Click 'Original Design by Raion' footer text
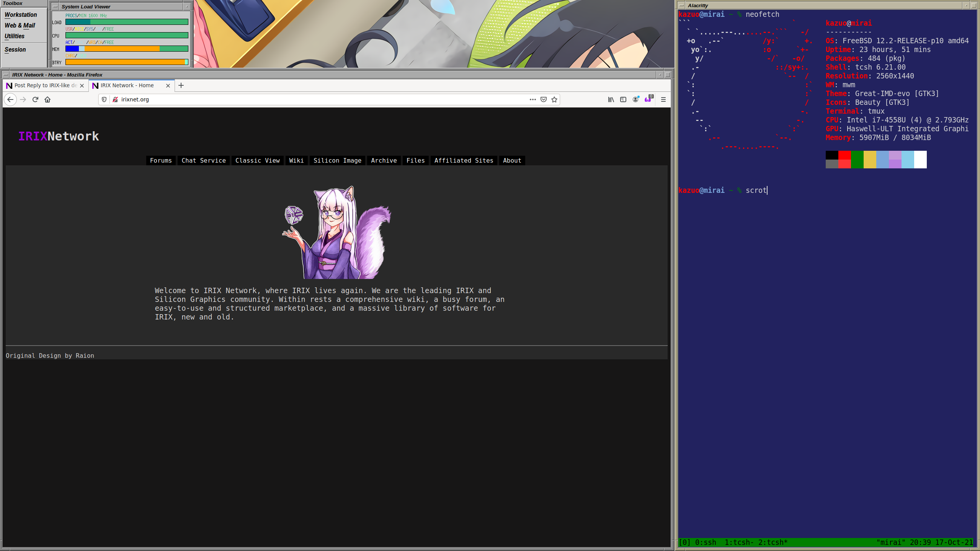Viewport: 980px width, 551px height. [x=50, y=355]
